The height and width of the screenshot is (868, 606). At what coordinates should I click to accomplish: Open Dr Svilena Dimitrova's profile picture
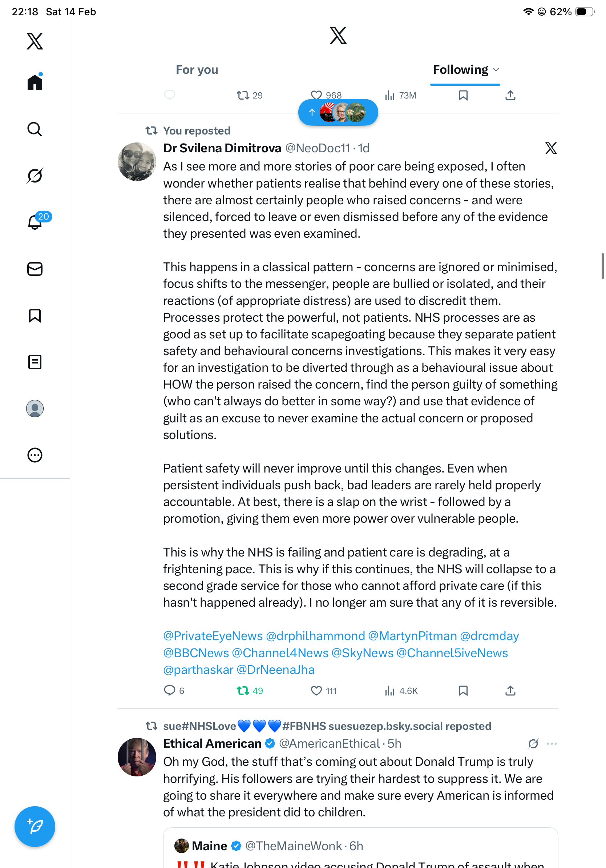coord(137,162)
